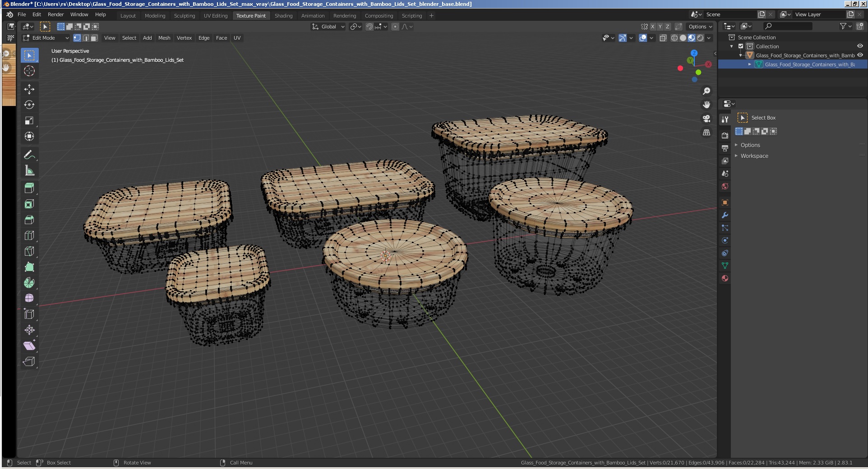Switch to the Shading workspace tab
This screenshot has width=868, height=469.
click(283, 16)
